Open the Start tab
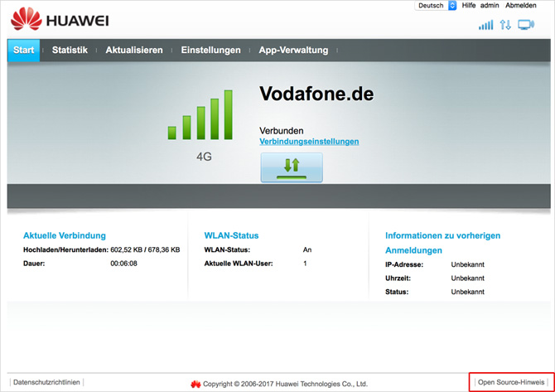This screenshot has width=555, height=392. pos(24,51)
